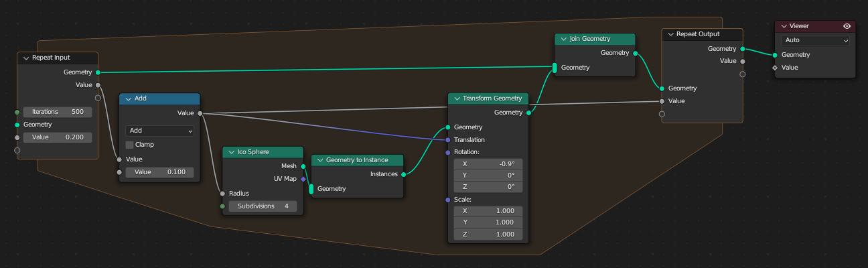This screenshot has height=268, width=868.
Task: Toggle the Viewer node eye icon
Action: tap(847, 26)
